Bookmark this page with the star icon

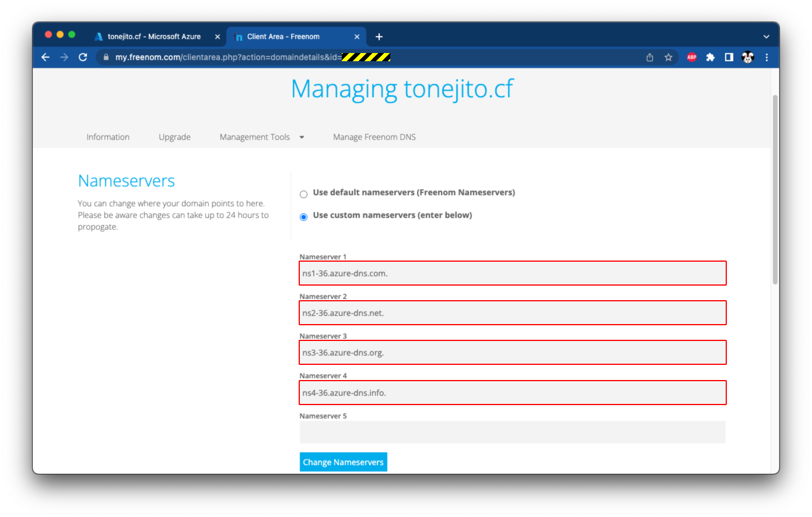668,57
